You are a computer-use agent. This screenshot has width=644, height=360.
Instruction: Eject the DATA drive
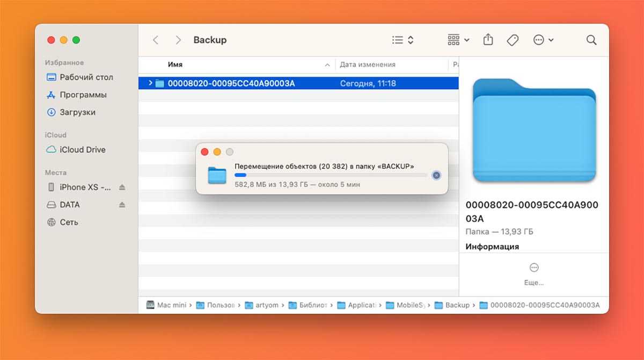122,205
